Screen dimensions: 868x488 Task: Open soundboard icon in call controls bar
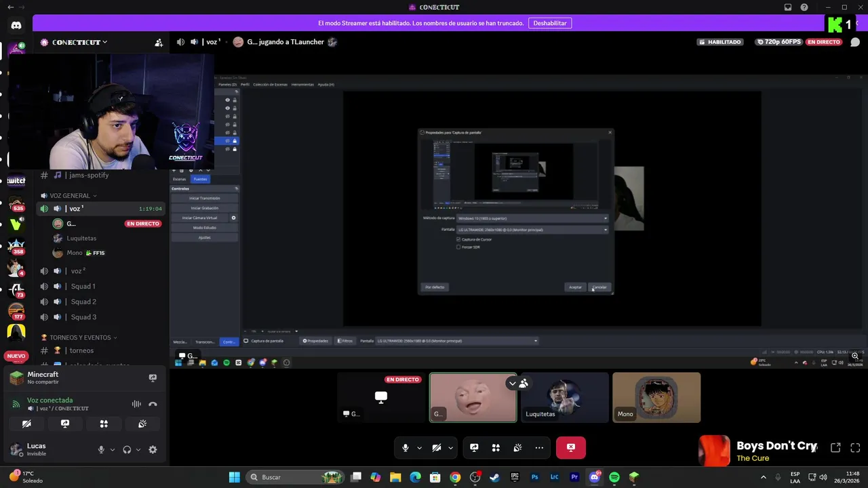point(517,447)
